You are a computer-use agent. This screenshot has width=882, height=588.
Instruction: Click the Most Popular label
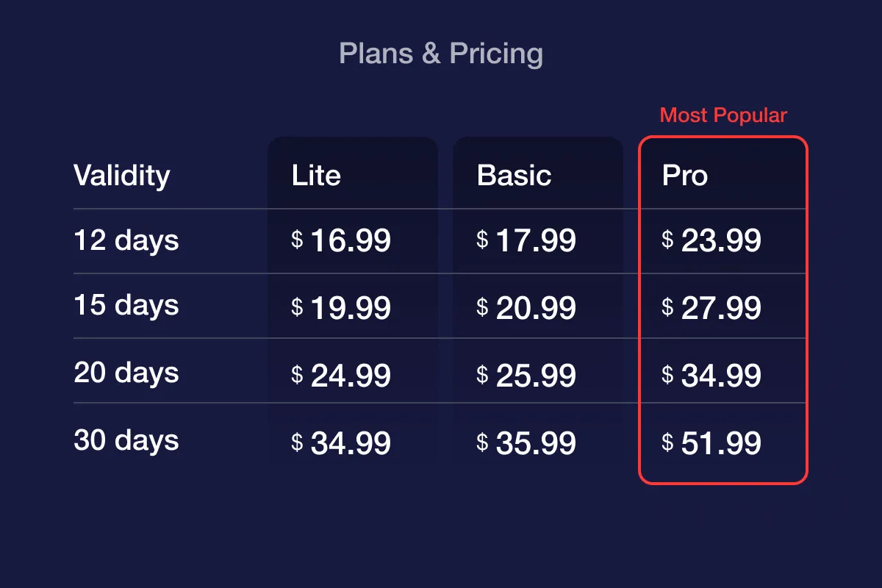(723, 115)
